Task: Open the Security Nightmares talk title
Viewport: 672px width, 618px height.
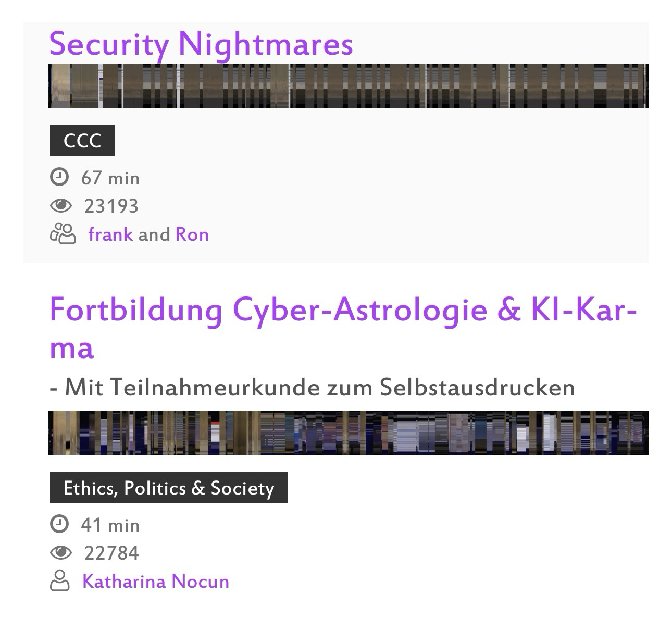Action: [201, 44]
